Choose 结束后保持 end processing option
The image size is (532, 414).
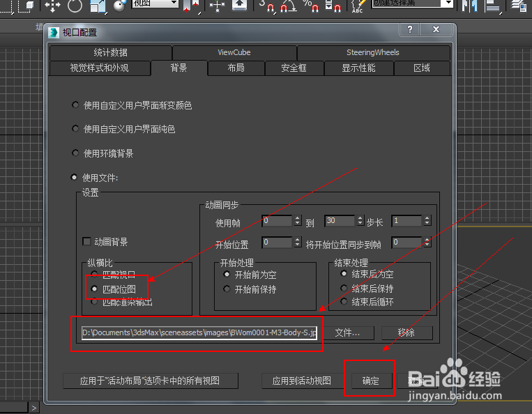[x=344, y=289]
